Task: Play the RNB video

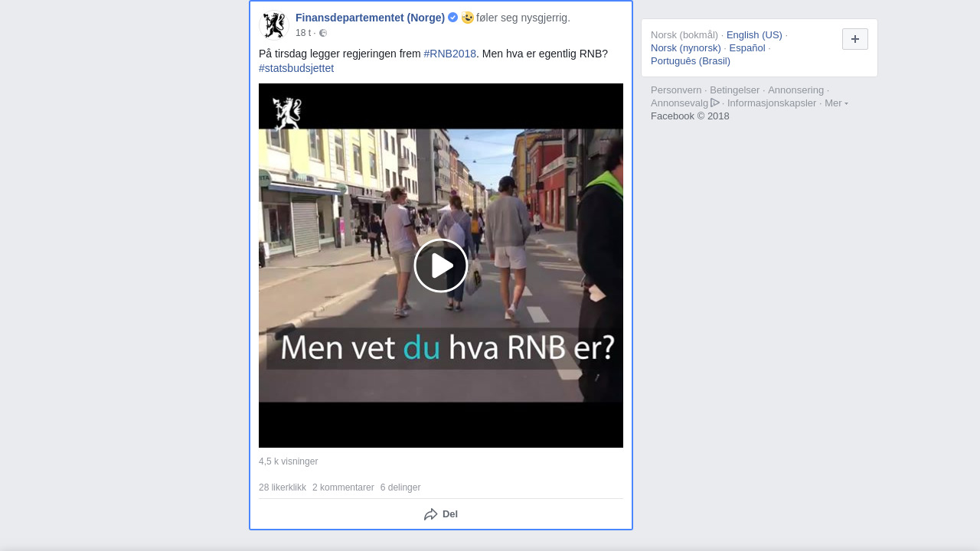Action: pos(441,266)
